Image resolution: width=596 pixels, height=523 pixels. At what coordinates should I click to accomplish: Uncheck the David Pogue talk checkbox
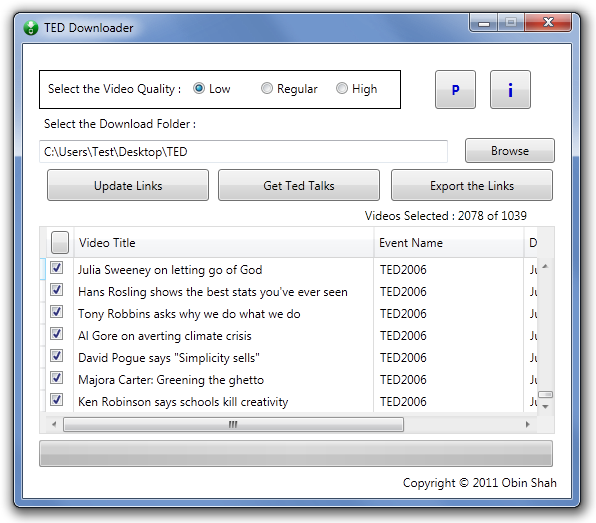click(57, 356)
